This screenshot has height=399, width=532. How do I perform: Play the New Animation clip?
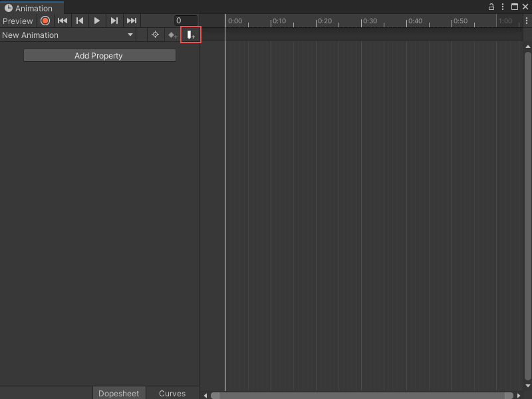97,21
